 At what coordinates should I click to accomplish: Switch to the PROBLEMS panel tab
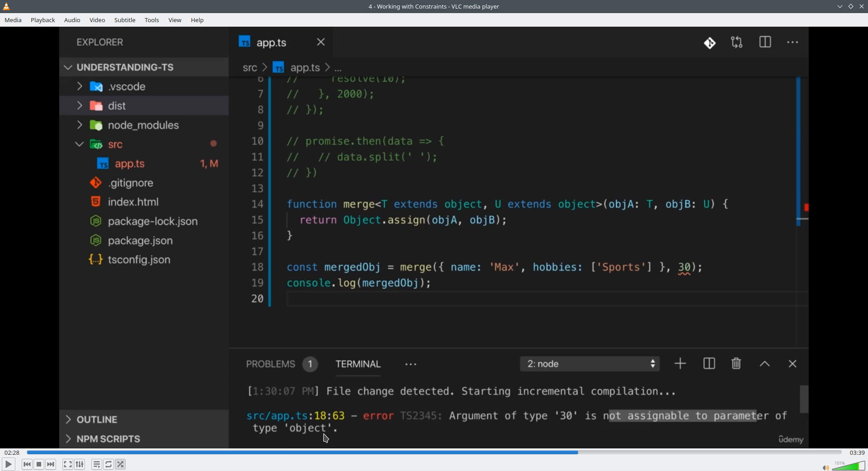point(270,364)
